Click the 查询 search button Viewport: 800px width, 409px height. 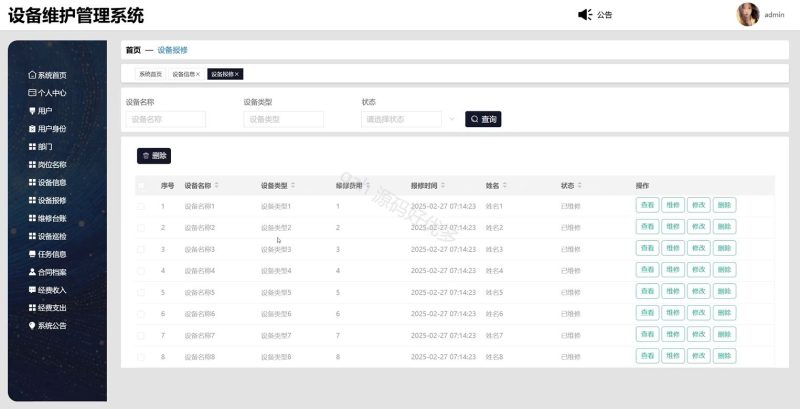pyautogui.click(x=482, y=119)
